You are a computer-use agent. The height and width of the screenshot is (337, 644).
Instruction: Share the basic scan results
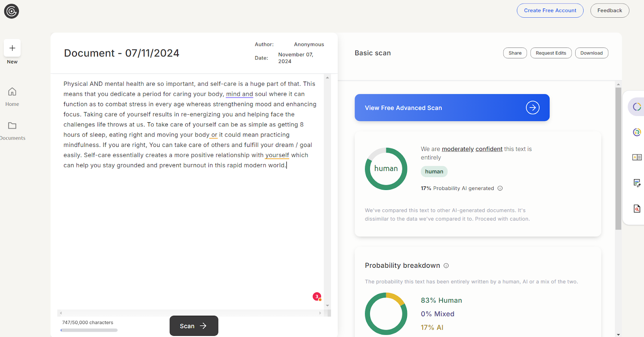click(x=515, y=53)
